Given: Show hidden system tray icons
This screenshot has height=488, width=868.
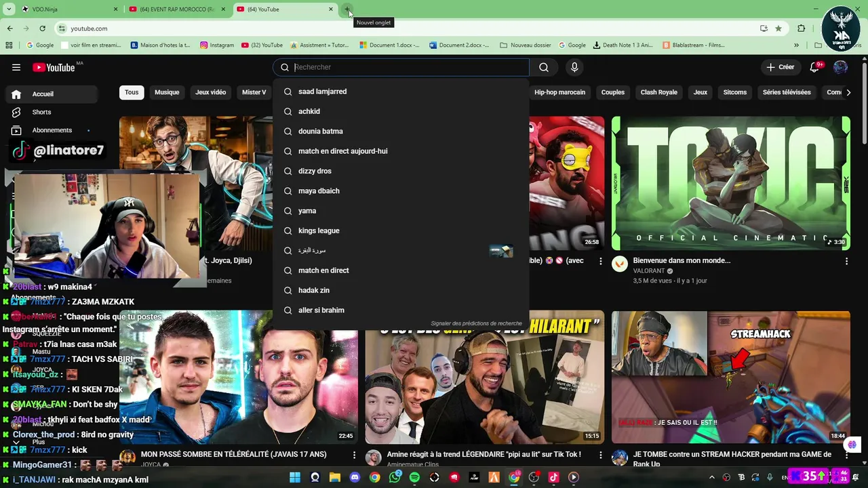Looking at the screenshot, I should click(x=711, y=477).
